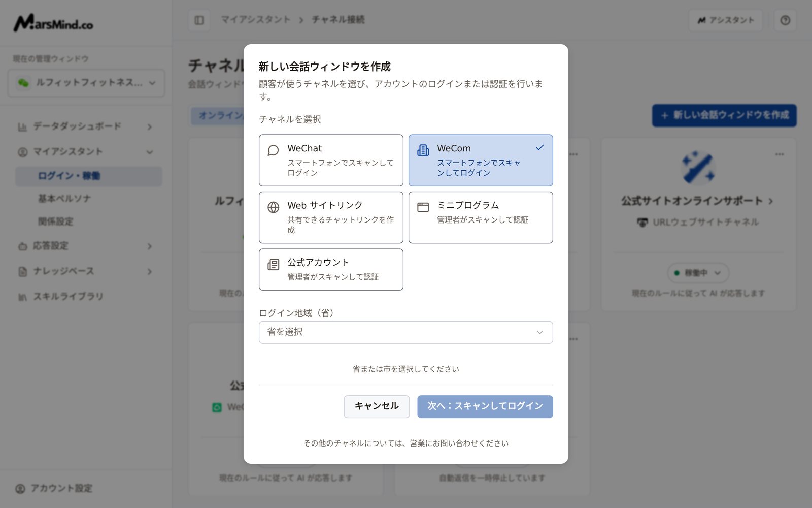The image size is (812, 508).
Task: Click the globe icon for Web サイトリンク
Action: (273, 207)
